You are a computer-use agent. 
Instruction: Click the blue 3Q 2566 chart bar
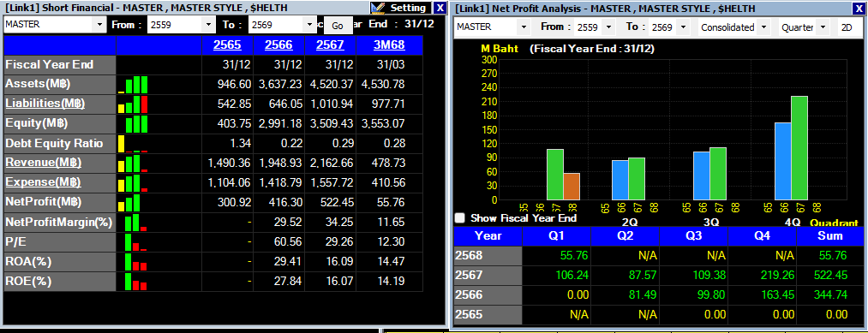pyautogui.click(x=702, y=175)
